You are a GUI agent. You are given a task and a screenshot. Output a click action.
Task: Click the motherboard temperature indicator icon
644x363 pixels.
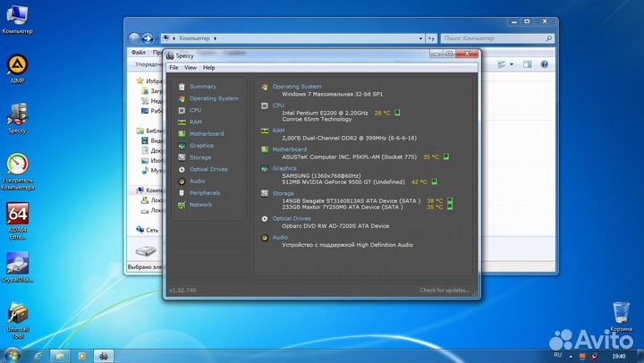pos(446,156)
